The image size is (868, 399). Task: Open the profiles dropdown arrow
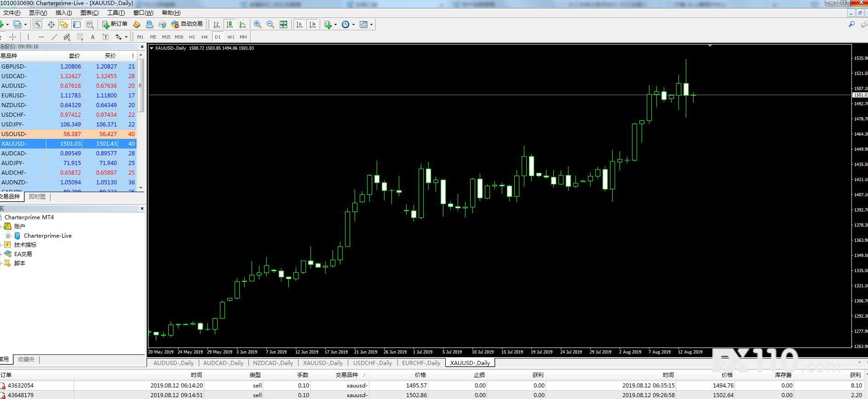point(25,24)
